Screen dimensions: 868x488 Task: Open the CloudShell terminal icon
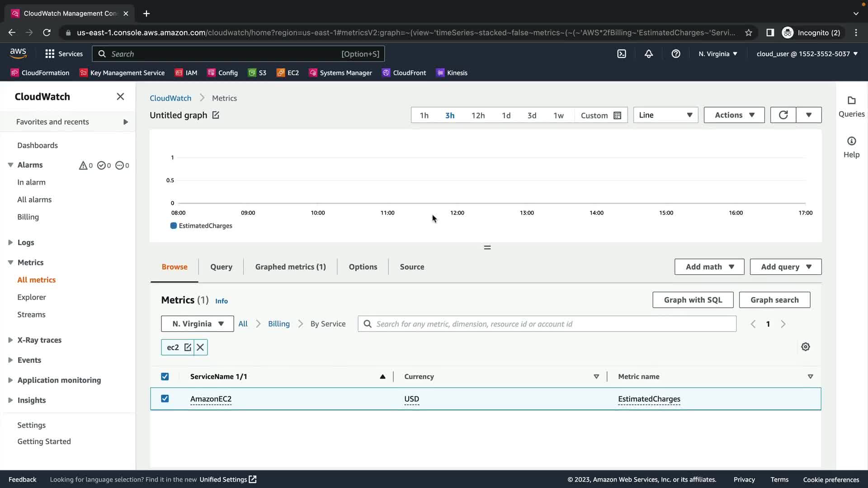622,54
